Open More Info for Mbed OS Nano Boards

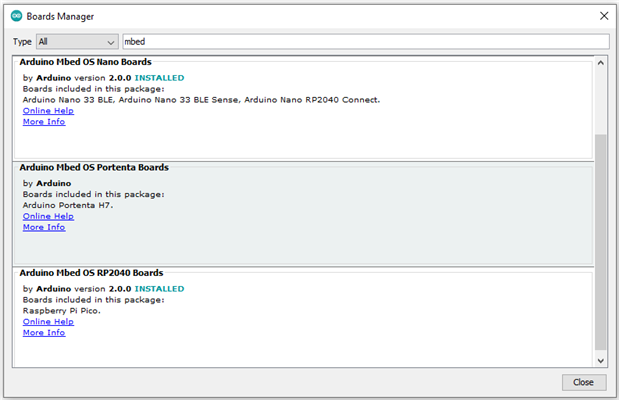click(x=44, y=122)
